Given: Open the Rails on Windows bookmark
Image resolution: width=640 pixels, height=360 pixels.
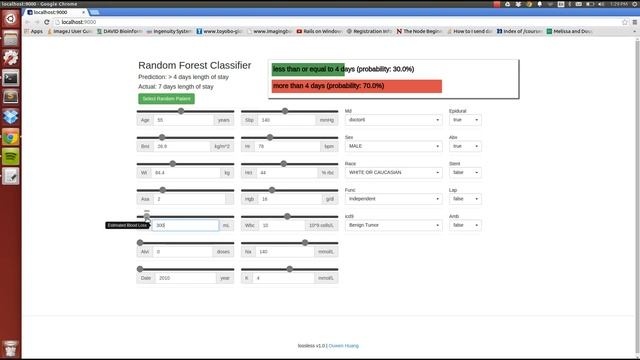Looking at the screenshot, I should click(x=320, y=31).
